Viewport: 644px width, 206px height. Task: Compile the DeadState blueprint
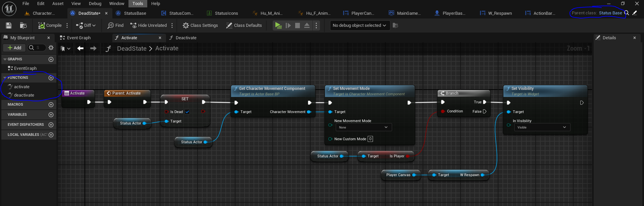point(50,25)
